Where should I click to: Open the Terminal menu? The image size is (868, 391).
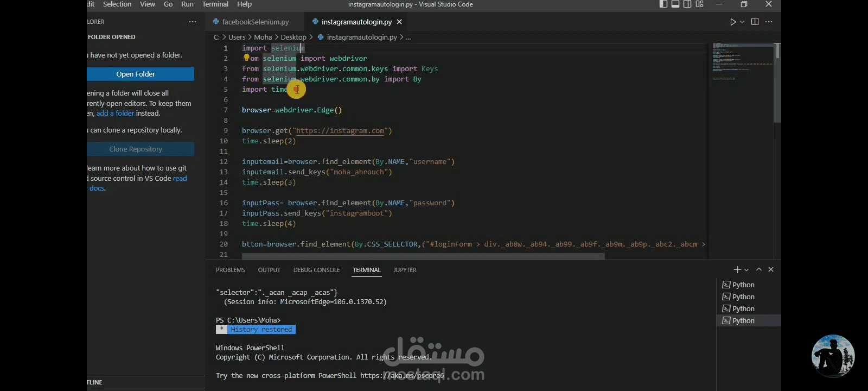click(215, 4)
